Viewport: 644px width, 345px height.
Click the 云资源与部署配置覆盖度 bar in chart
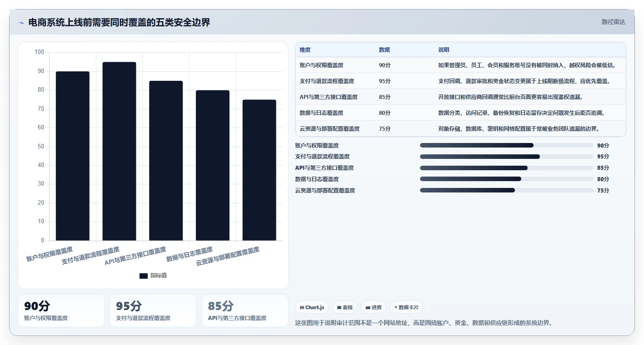pyautogui.click(x=259, y=170)
